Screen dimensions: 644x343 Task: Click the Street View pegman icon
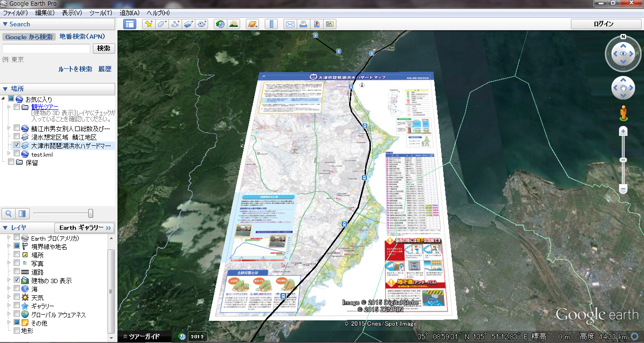[x=623, y=113]
